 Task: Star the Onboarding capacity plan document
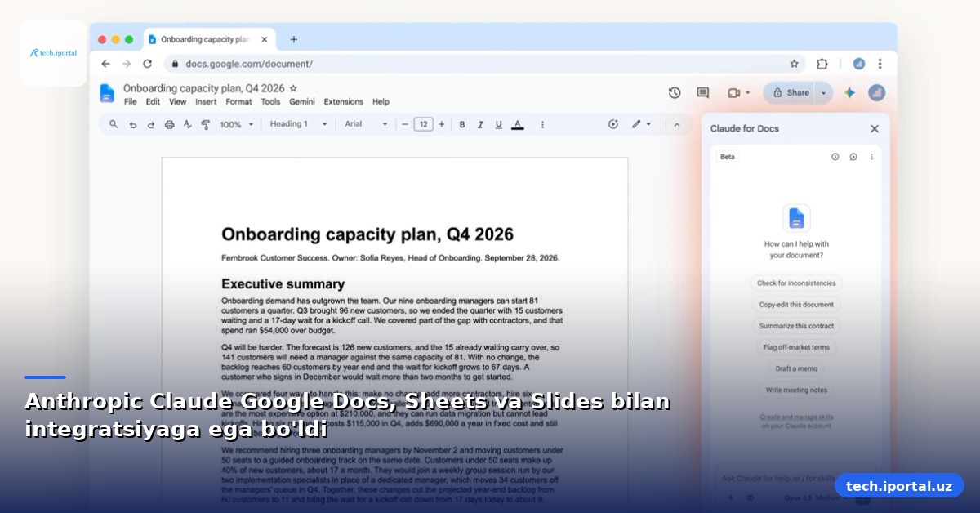[294, 88]
